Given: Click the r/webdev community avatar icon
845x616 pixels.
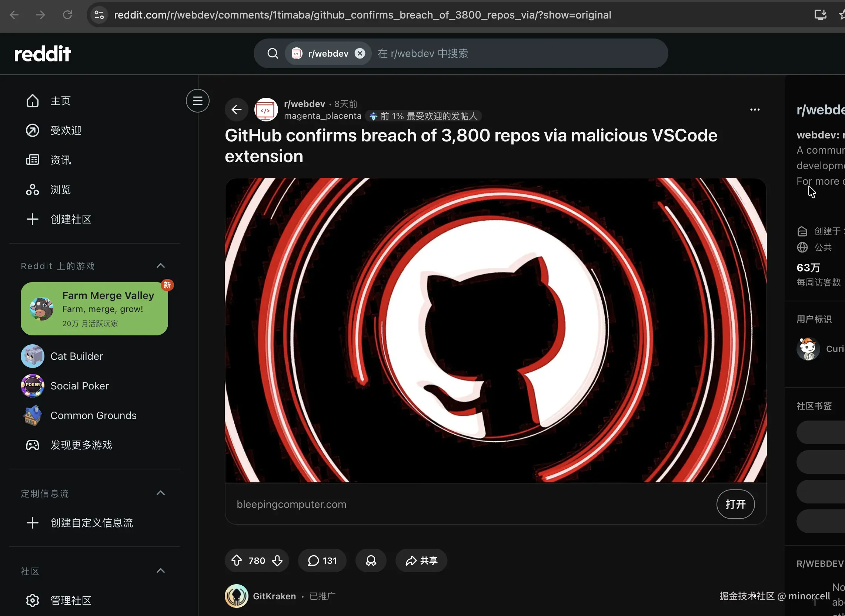Looking at the screenshot, I should (266, 110).
